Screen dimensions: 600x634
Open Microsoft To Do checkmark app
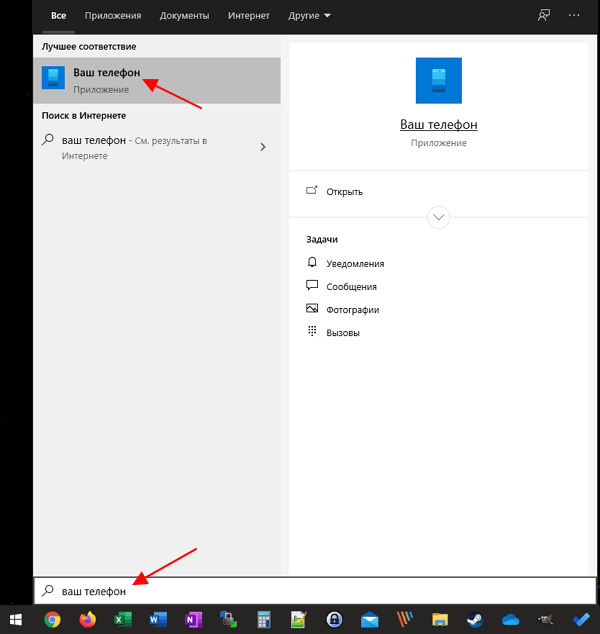pos(581,619)
